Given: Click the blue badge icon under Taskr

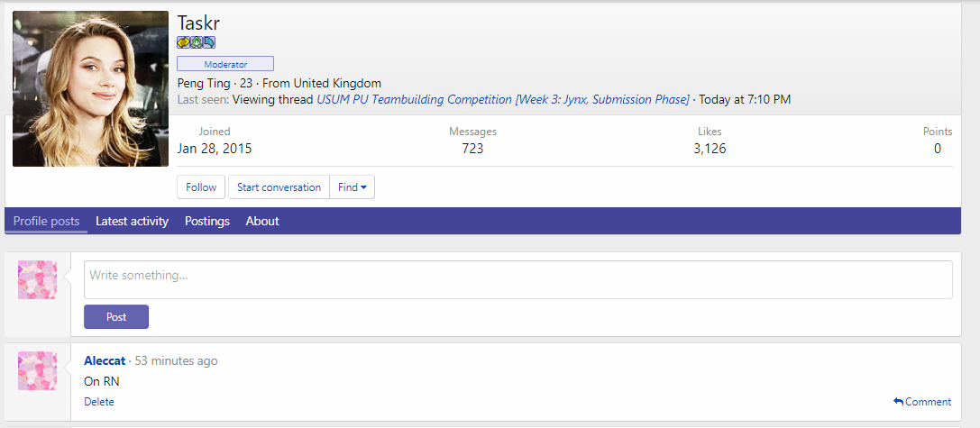Looking at the screenshot, I should [x=209, y=42].
